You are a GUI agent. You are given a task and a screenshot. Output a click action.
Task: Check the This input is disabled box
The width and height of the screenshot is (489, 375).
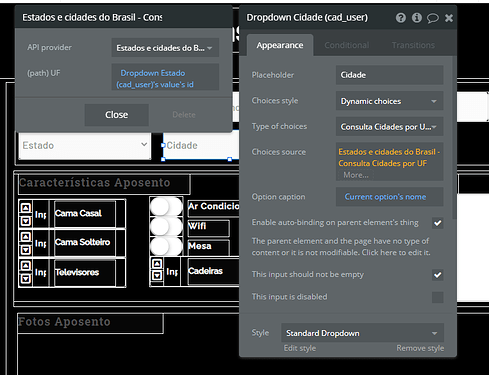pyautogui.click(x=438, y=297)
